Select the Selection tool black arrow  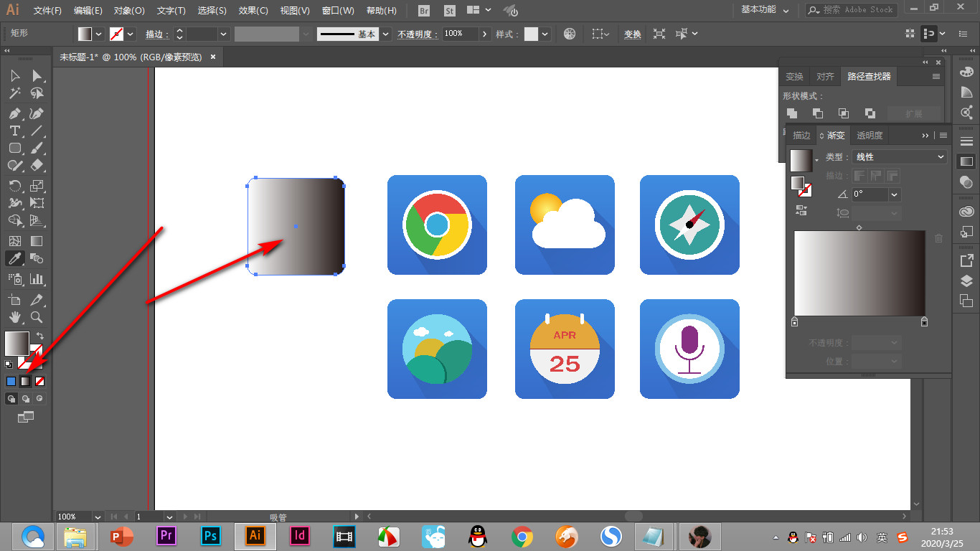15,75
